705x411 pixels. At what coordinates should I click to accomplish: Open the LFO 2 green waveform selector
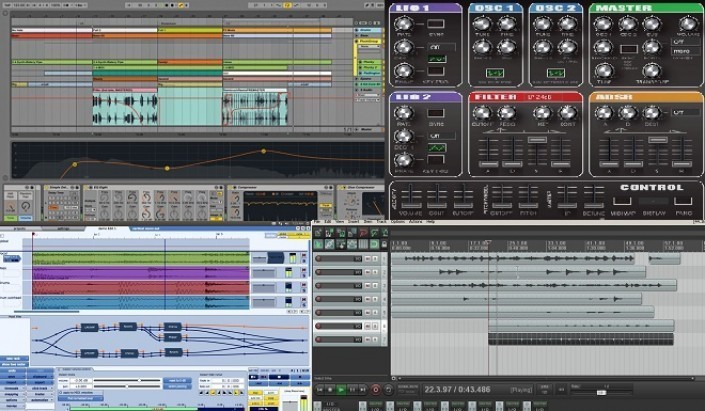pyautogui.click(x=437, y=147)
